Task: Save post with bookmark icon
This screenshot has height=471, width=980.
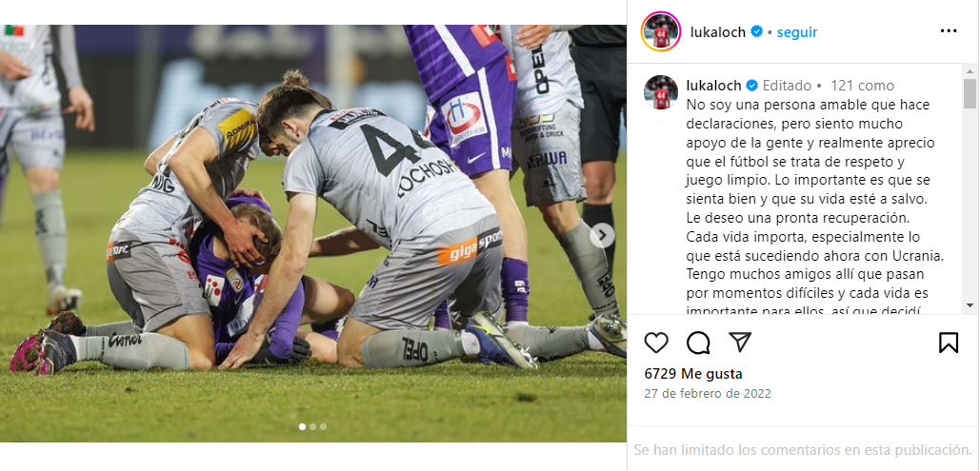Action: click(949, 343)
